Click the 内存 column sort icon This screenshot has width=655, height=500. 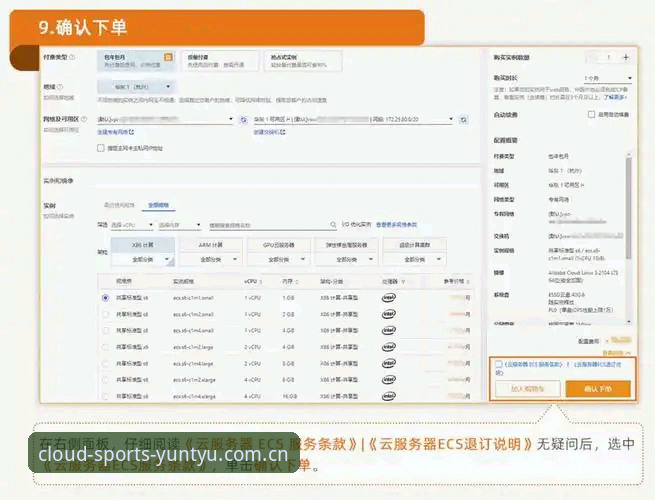point(297,282)
